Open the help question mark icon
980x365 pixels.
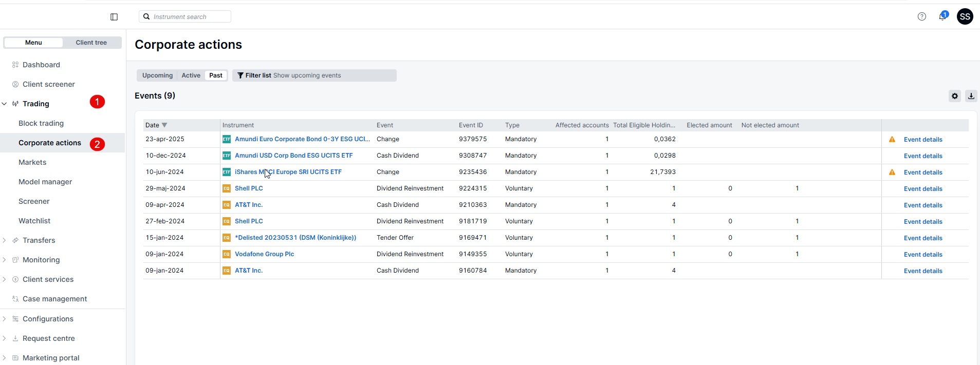click(921, 16)
